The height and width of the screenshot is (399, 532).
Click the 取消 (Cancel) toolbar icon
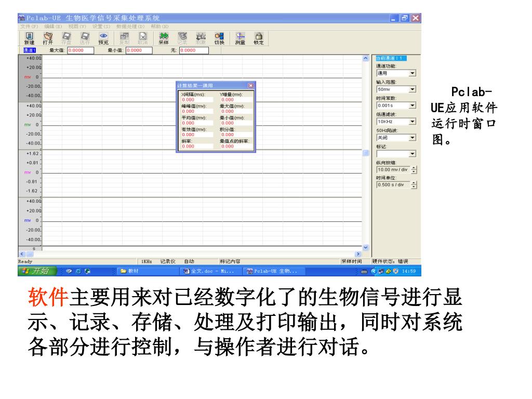pos(143,38)
